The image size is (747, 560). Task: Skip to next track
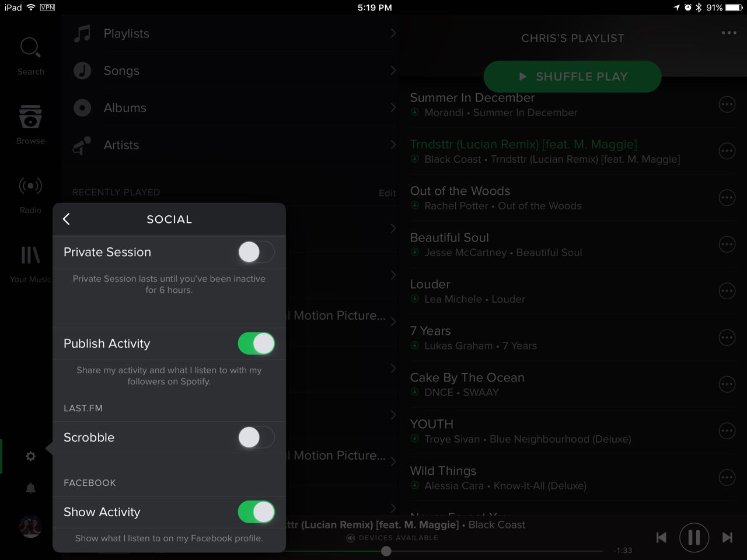[x=727, y=537]
